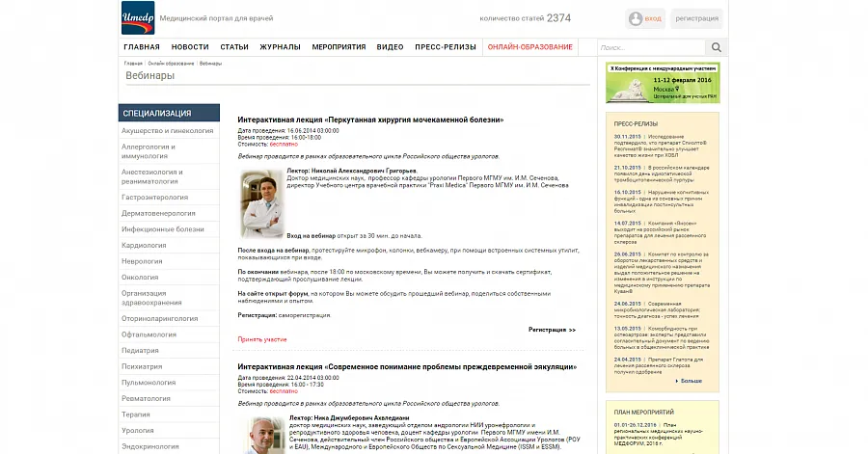Open the ОНЛАЙН-ОБРАЗОВАНИЕ menu item
Image resolution: width=868 pixels, height=454 pixels.
pos(529,47)
